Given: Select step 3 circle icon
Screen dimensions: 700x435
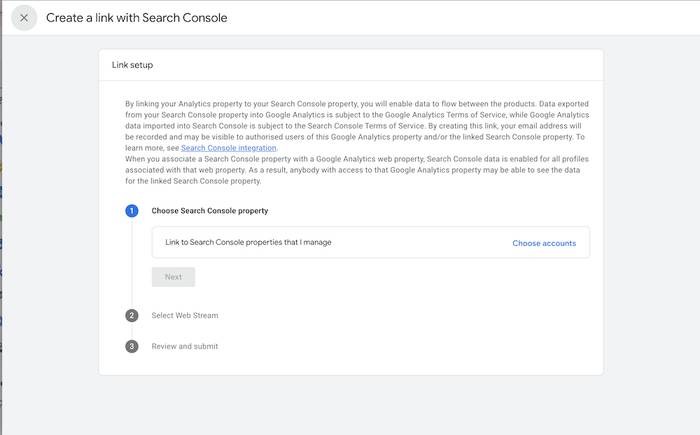Looking at the screenshot, I should [x=132, y=347].
